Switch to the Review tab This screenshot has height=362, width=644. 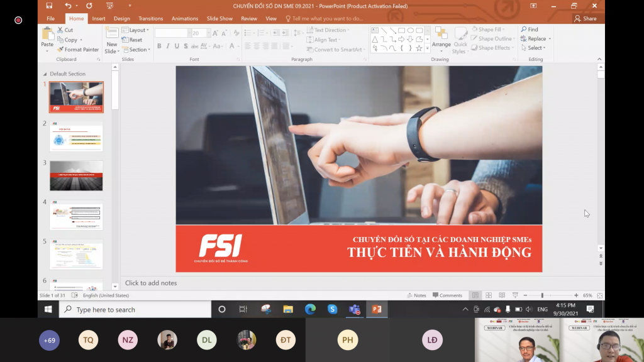click(x=249, y=18)
